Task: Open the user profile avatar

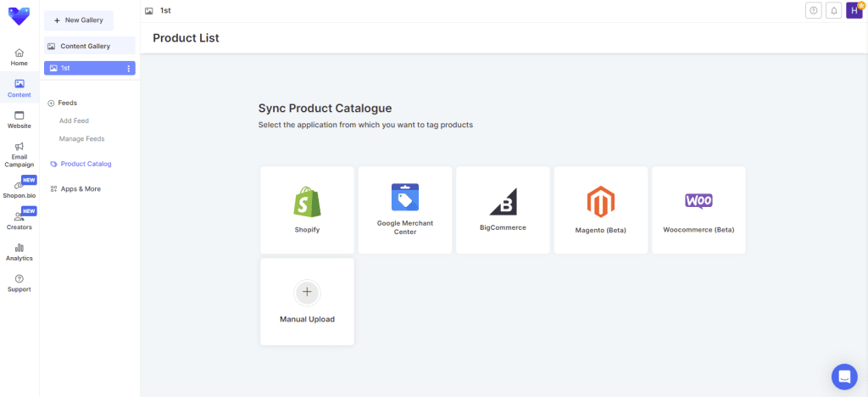Action: (854, 10)
